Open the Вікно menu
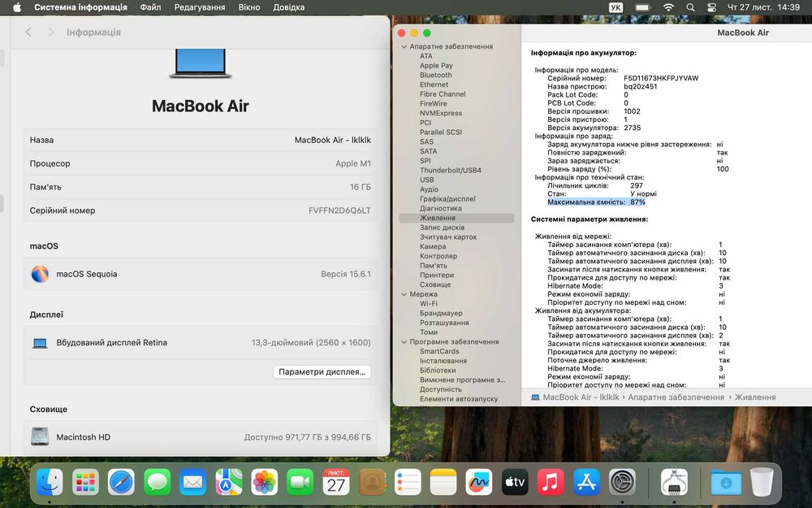This screenshot has height=508, width=812. pos(249,7)
